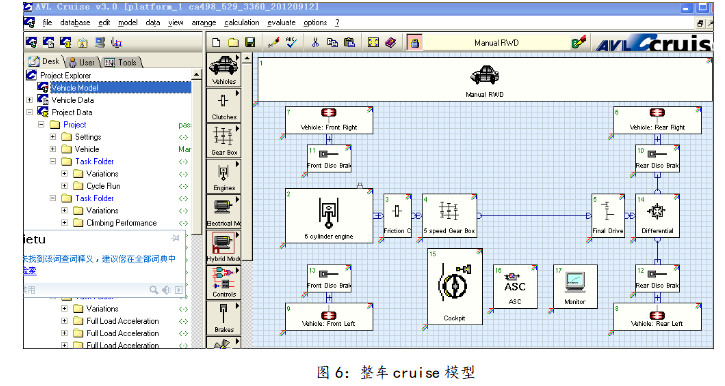This screenshot has width=725, height=386.
Task: Switch to the Tools tab
Action: point(121,62)
